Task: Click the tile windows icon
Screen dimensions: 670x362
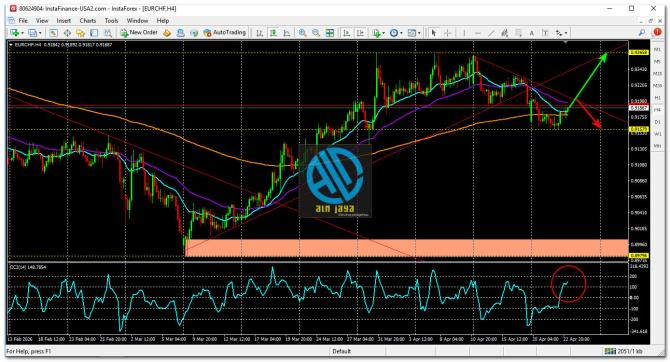Action: pyautogui.click(x=329, y=33)
